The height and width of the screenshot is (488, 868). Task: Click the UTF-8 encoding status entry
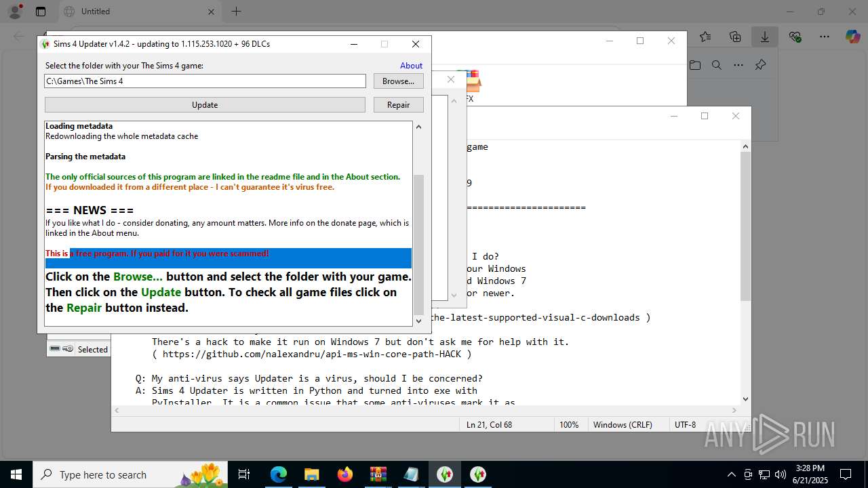[685, 425]
